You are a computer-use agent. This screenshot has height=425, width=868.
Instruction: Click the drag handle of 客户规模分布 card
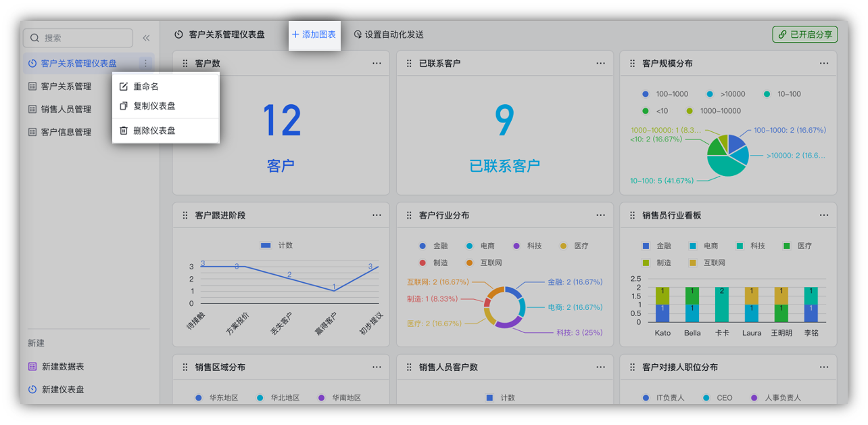point(632,64)
